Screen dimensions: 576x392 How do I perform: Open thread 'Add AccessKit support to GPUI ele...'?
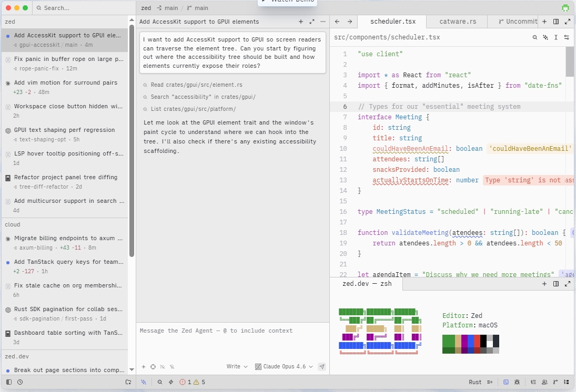click(65, 39)
